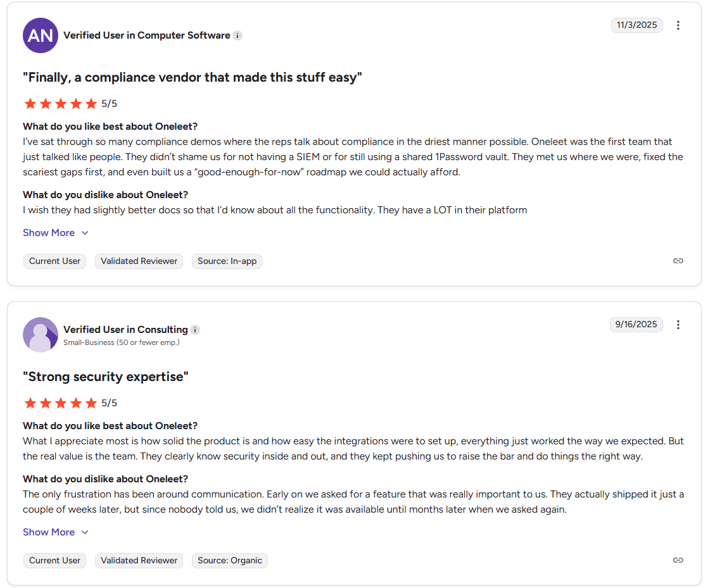This screenshot has height=588, width=708.
Task: Click the fifth star of the first review rating
Action: point(91,103)
